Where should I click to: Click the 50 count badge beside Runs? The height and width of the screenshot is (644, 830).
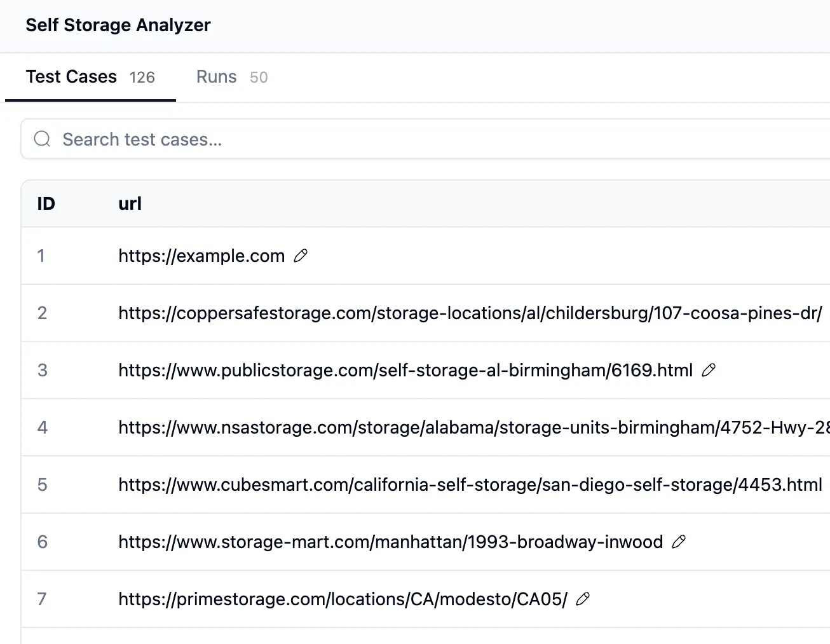259,78
